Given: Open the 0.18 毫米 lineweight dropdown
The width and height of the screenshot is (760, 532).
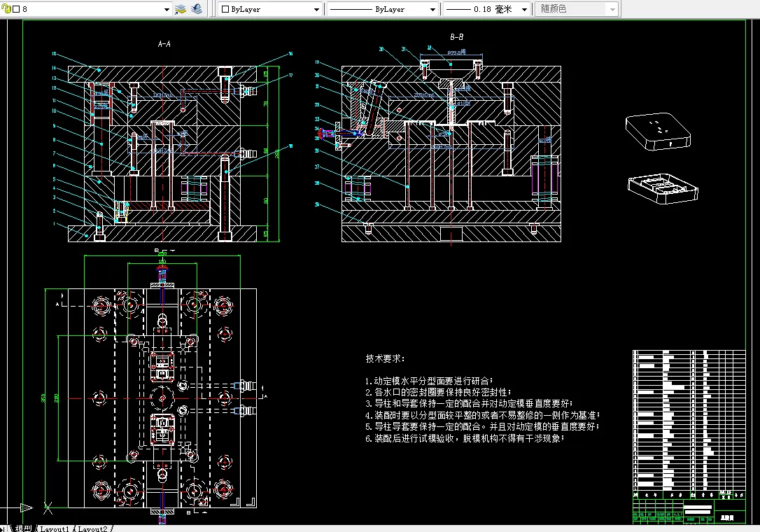Looking at the screenshot, I should coord(524,9).
